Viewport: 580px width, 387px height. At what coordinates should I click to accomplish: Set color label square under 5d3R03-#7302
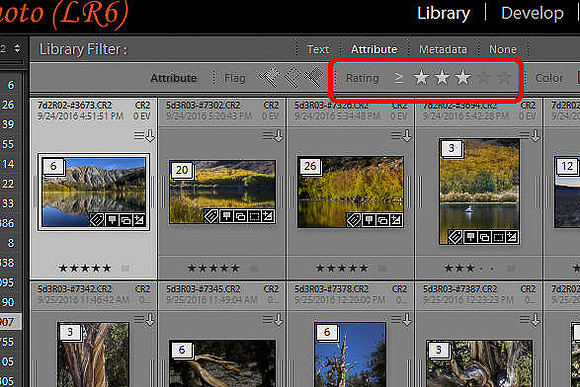[x=254, y=268]
